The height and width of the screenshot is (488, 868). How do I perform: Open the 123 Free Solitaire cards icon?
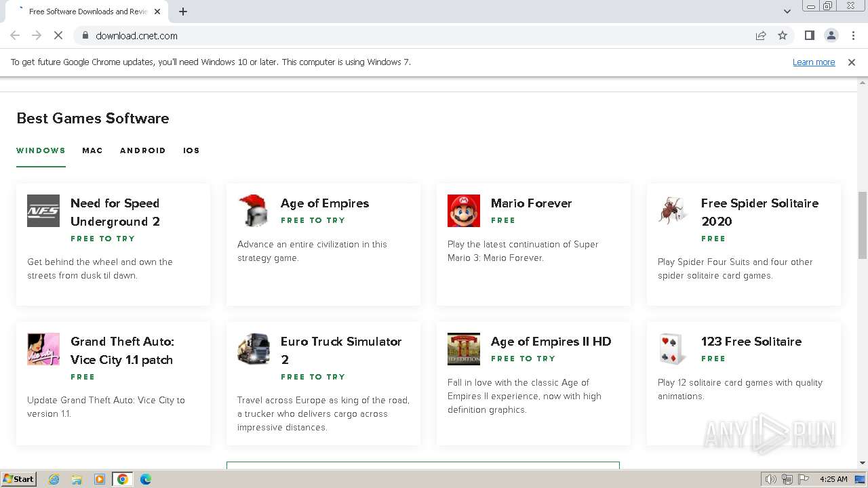point(674,349)
